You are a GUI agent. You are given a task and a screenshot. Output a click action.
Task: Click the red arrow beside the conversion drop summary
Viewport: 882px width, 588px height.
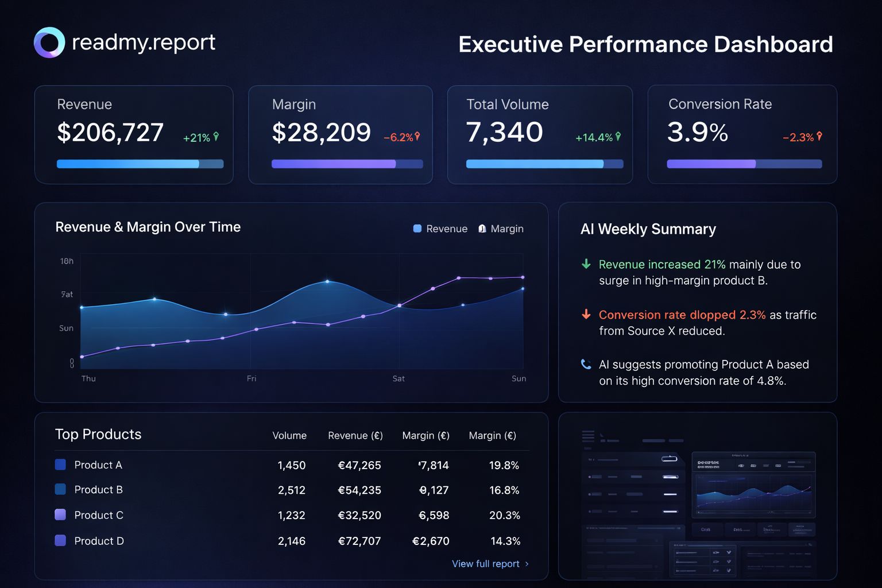586,315
